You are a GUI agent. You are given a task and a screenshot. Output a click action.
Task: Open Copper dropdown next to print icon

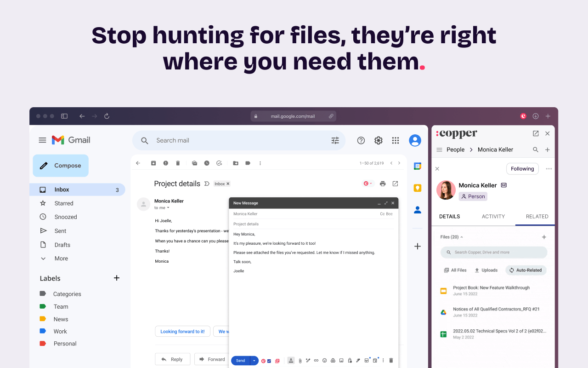click(368, 184)
